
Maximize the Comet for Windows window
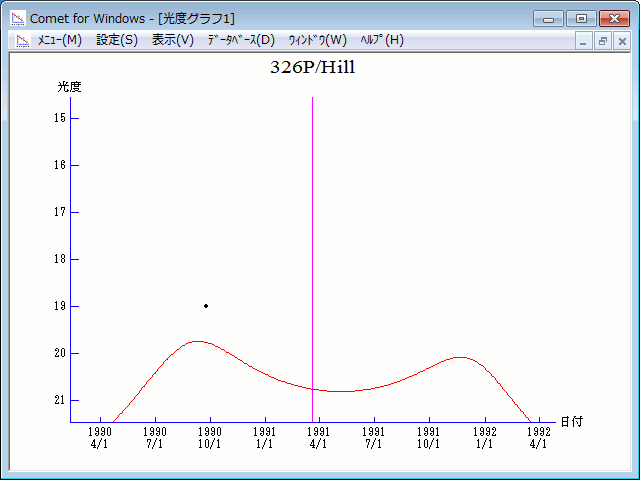coord(580,18)
